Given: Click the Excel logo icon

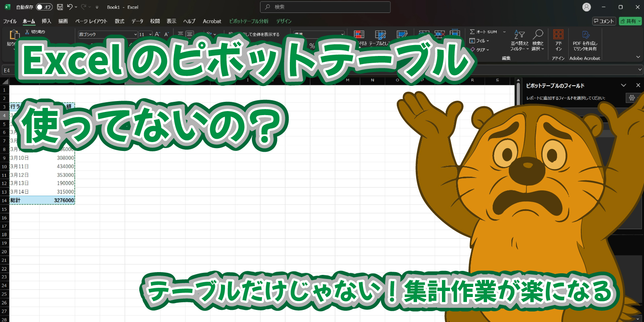Looking at the screenshot, I should tap(7, 7).
